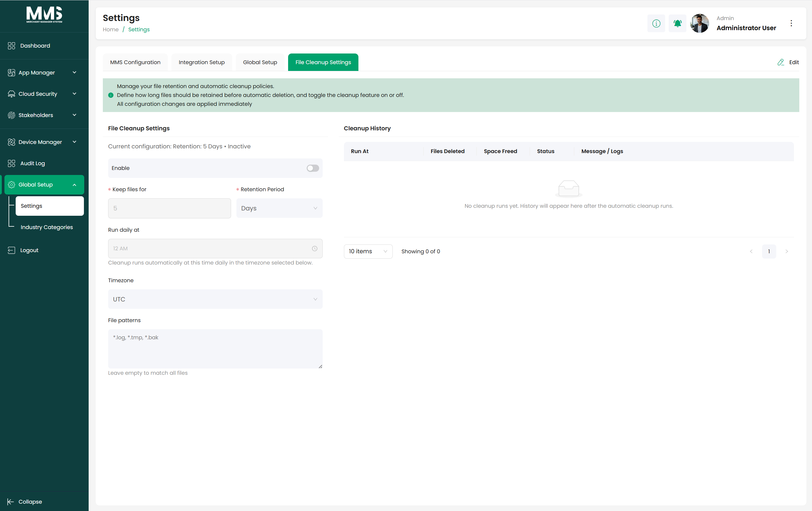Switch to the MMS Configuration tab
This screenshot has height=511, width=812.
[x=135, y=62]
